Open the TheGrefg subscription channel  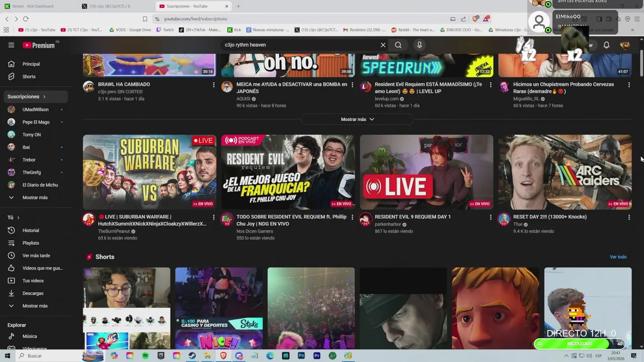coord(35,172)
